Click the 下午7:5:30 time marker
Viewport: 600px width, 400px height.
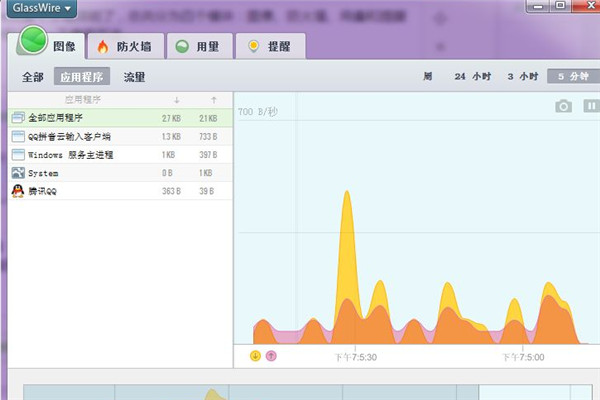click(355, 357)
